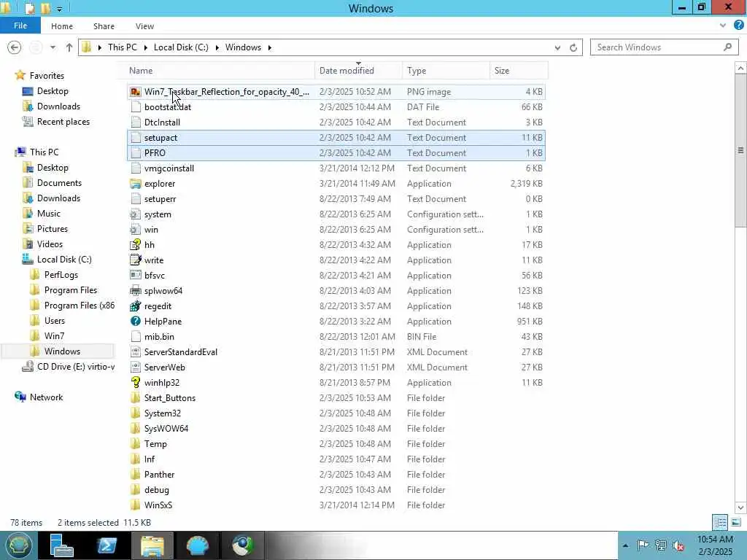Navigate to This PC in breadcrumb
The image size is (747, 560).
[122, 47]
